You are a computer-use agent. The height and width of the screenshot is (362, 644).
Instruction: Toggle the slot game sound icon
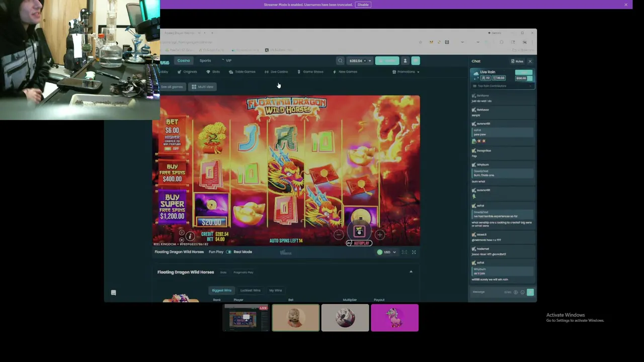coord(182,239)
